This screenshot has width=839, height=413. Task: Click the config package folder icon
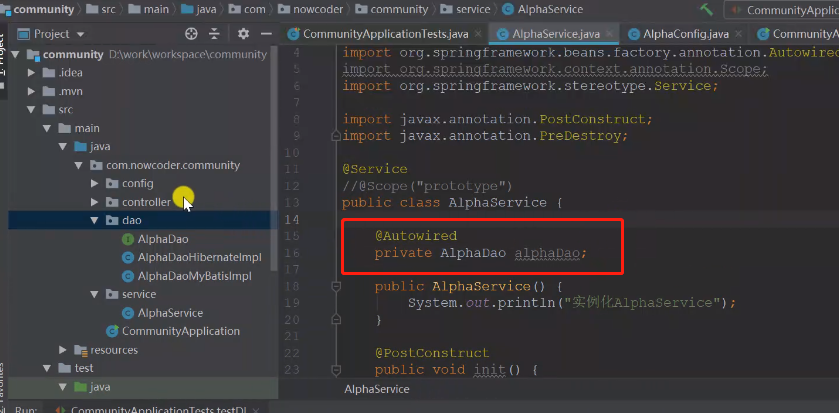point(112,183)
